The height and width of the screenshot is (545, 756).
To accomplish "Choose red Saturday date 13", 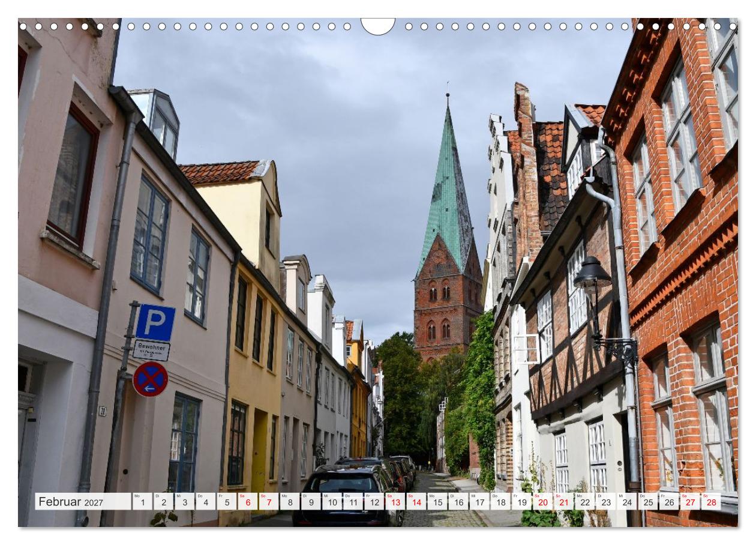I will click(395, 502).
